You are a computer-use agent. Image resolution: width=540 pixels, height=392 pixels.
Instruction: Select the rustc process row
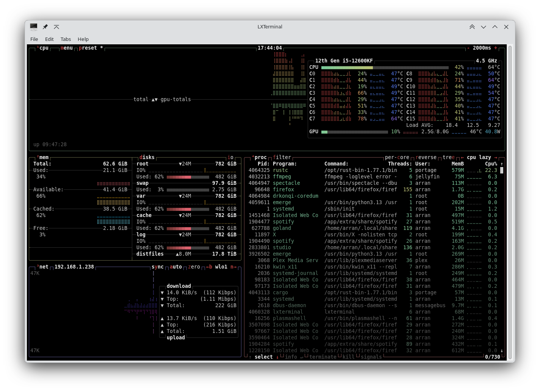pos(373,170)
